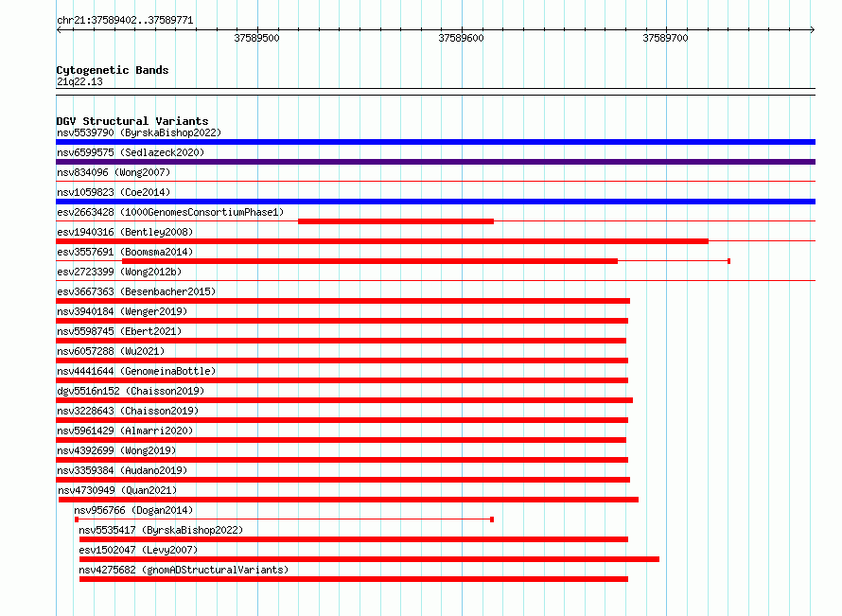Click the blue bar under nsv1059823

click(x=435, y=202)
